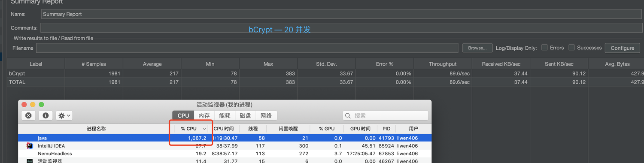The height and width of the screenshot is (163, 644).
Task: Select the java process row
Action: (x=225, y=138)
